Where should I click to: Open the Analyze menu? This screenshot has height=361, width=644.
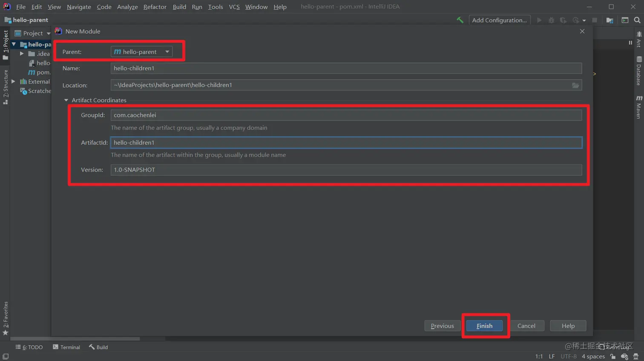(x=127, y=7)
